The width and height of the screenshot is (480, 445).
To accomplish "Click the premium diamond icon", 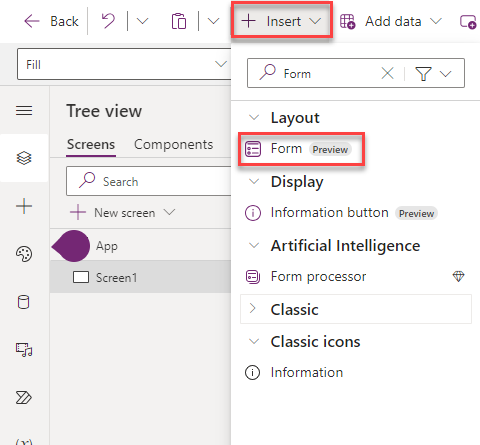I will [459, 276].
